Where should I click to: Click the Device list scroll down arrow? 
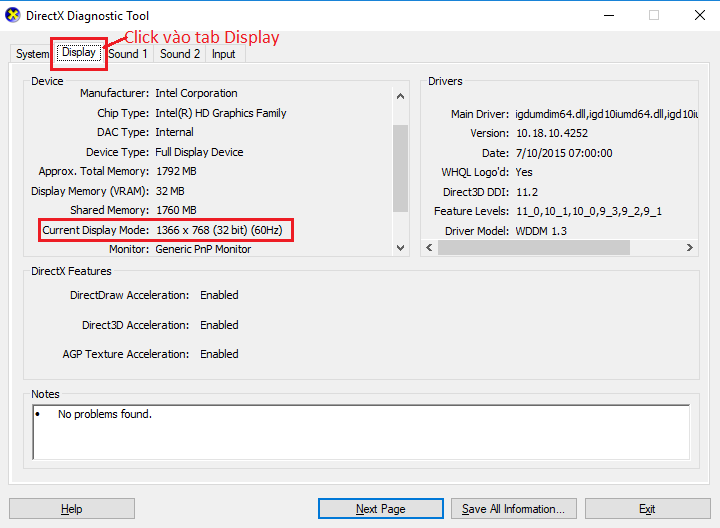[x=401, y=247]
